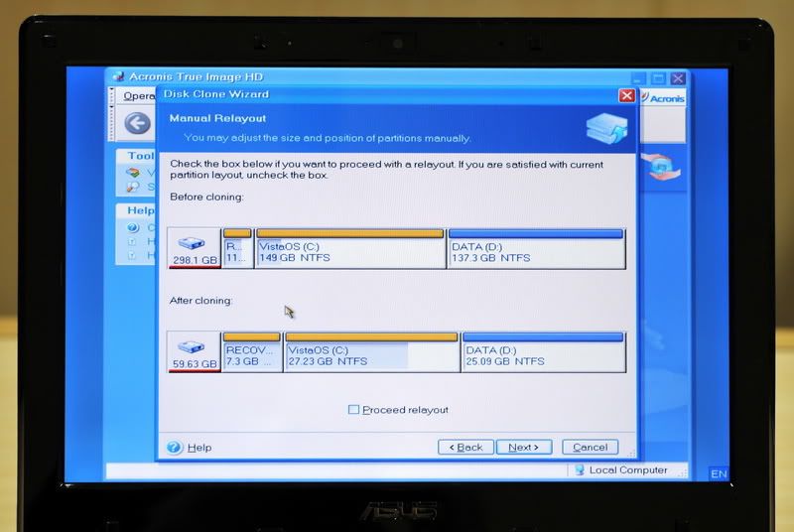Image resolution: width=794 pixels, height=532 pixels.
Task: Click the EN language indicator
Action: [x=719, y=473]
